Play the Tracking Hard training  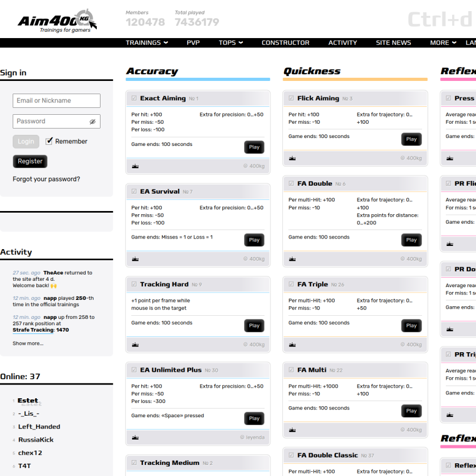tap(254, 326)
